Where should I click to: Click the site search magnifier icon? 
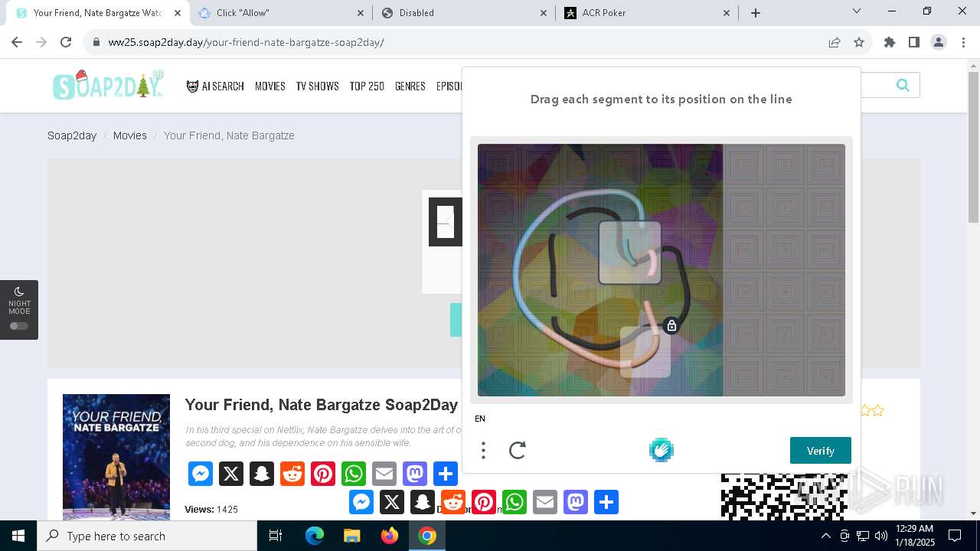pos(903,85)
